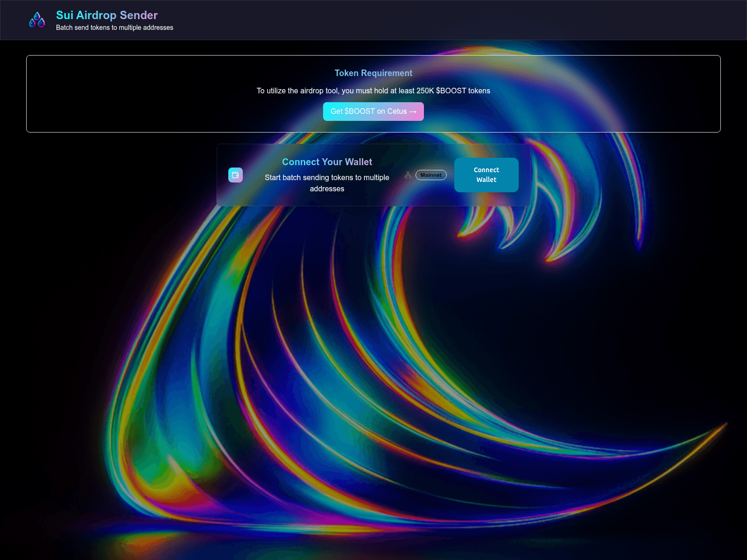The image size is (747, 560).
Task: Click the right empty side of header bar
Action: (x=560, y=20)
